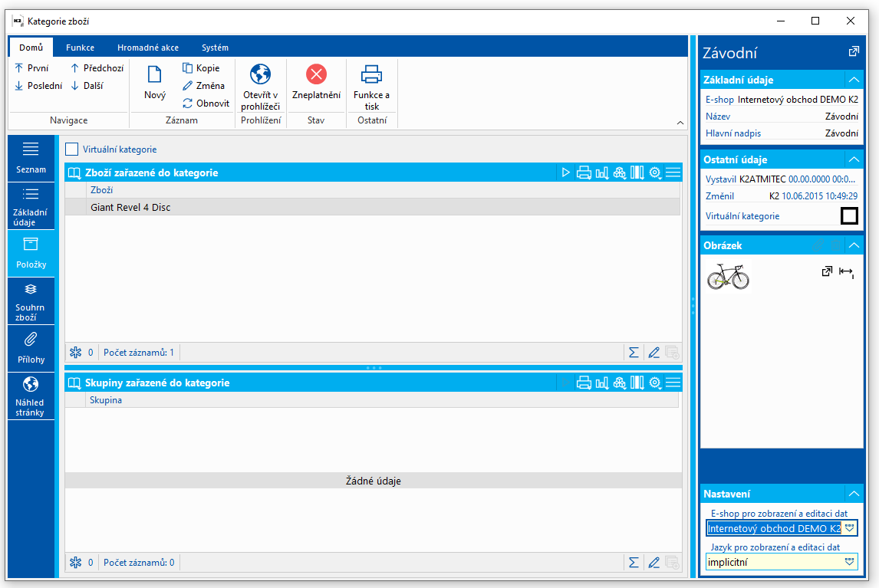Open hamburger menu in Skupiny zařazené header
Image resolution: width=879 pixels, height=588 pixels.
coord(673,383)
